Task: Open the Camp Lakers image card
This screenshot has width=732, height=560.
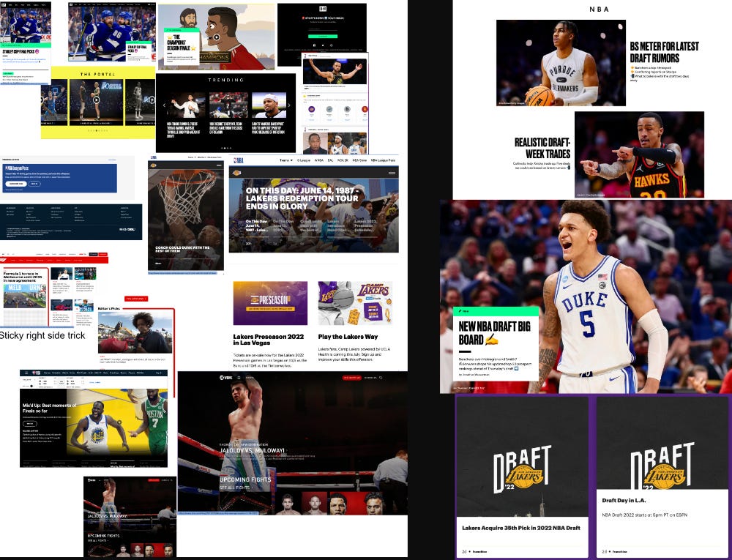Action: (x=355, y=303)
